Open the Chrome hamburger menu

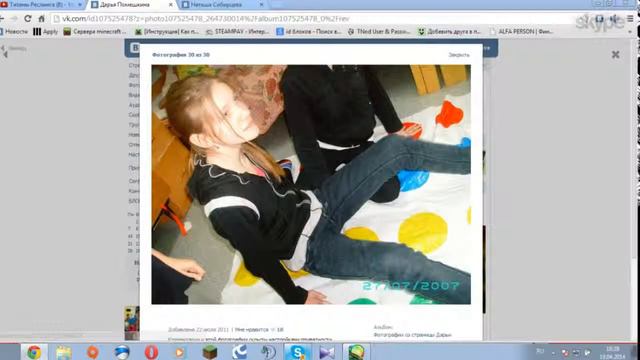630,18
